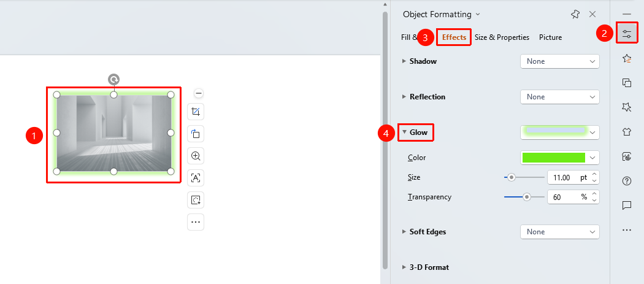
Task: Click the green glow color swatch
Action: point(553,158)
